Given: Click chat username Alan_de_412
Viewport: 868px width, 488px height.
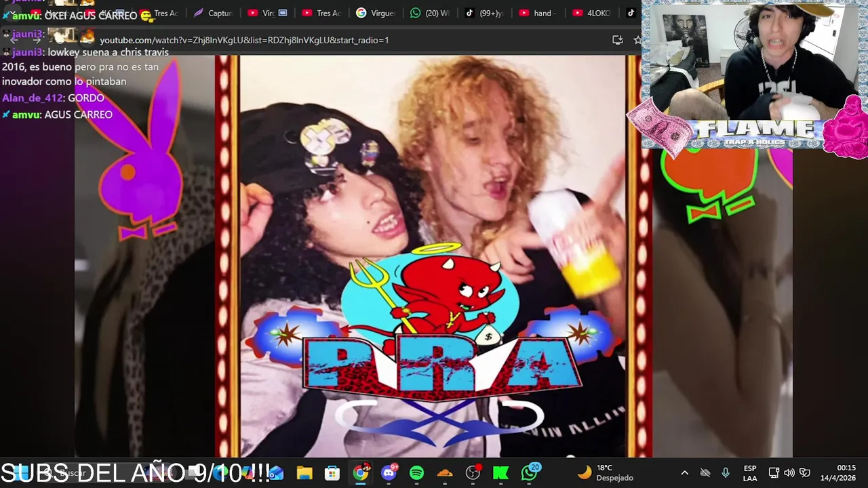Looking at the screenshot, I should [33, 98].
